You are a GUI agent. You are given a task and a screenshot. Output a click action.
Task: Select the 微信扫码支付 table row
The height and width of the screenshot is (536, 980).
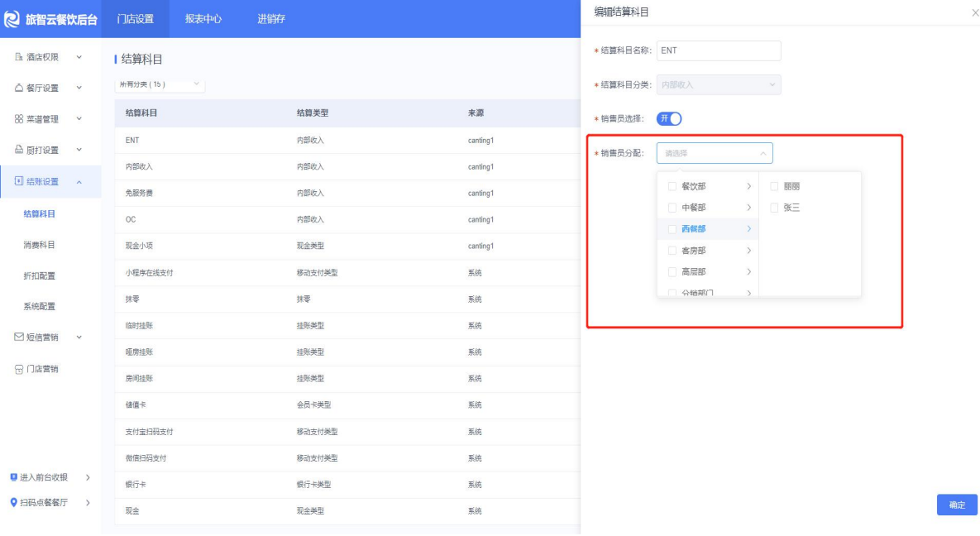coord(347,458)
